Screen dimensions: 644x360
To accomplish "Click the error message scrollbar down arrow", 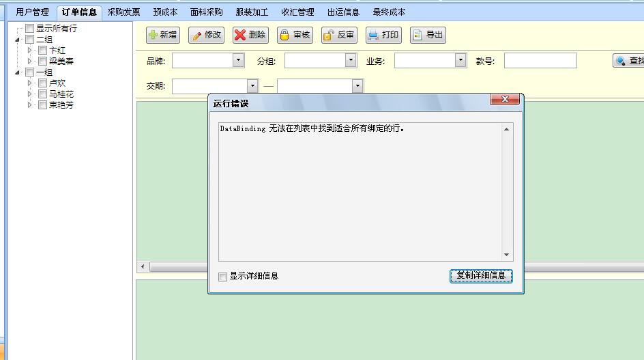I will pyautogui.click(x=506, y=255).
